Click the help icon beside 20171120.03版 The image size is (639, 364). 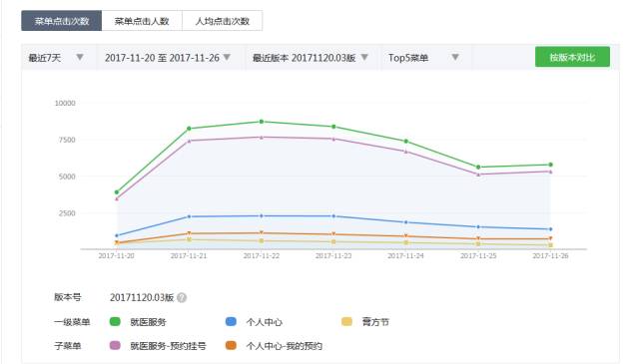(x=182, y=297)
